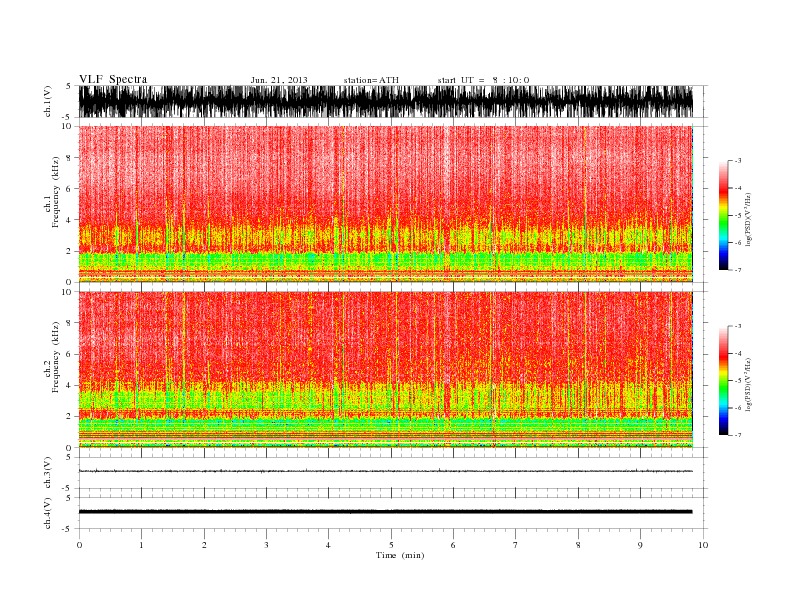Click the ch.1 "Frequency (kHz)" axis label

click(56, 192)
